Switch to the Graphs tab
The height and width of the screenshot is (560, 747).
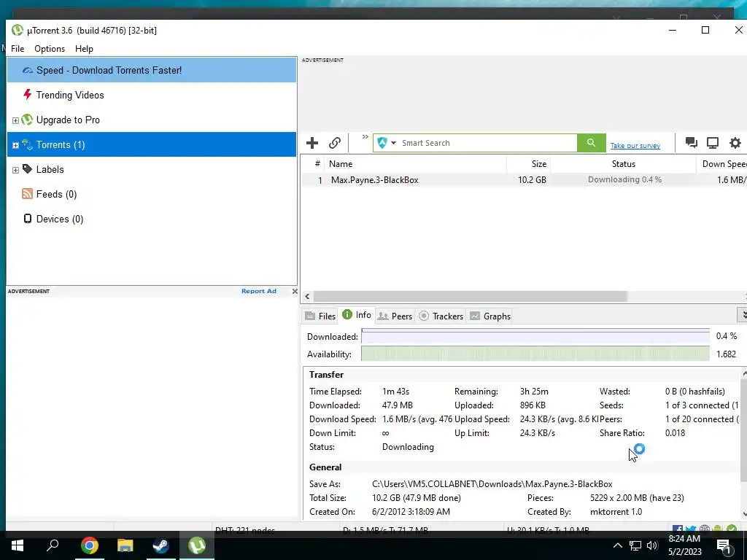tap(490, 316)
